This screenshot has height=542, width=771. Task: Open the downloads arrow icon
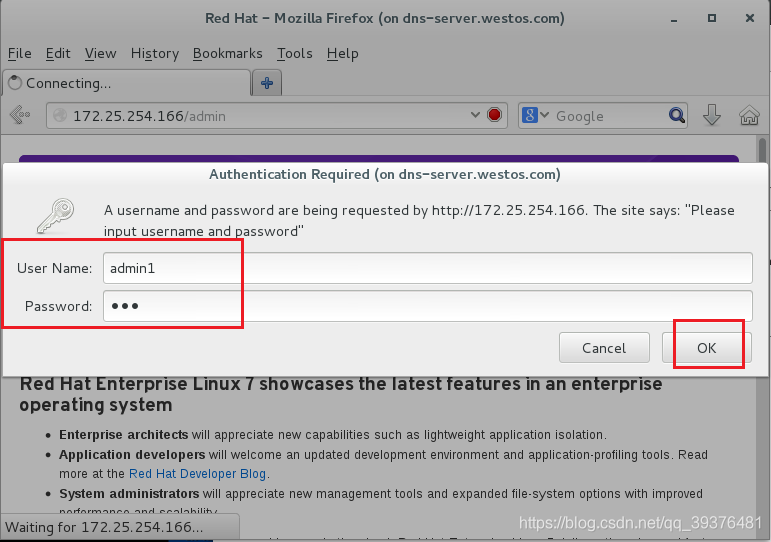tap(712, 115)
